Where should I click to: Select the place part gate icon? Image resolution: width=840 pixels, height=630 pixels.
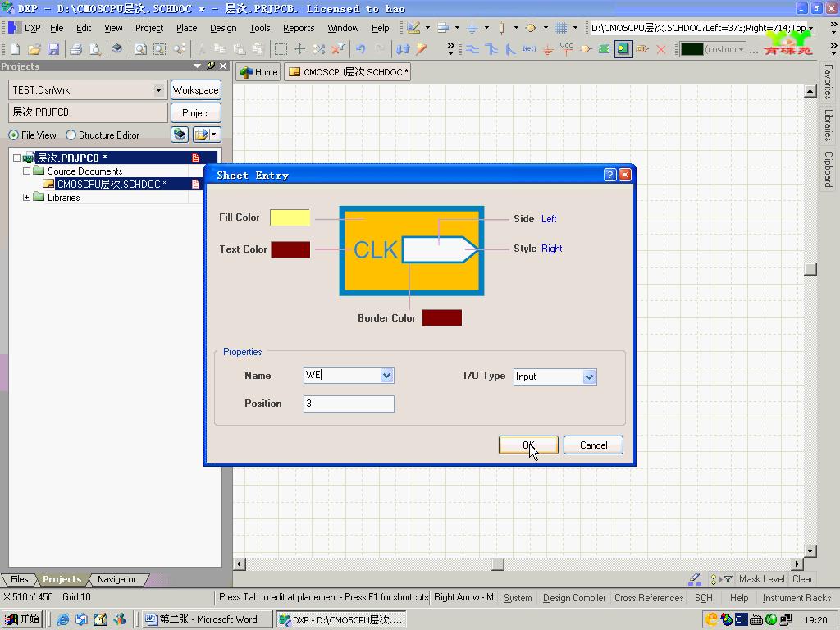[586, 49]
